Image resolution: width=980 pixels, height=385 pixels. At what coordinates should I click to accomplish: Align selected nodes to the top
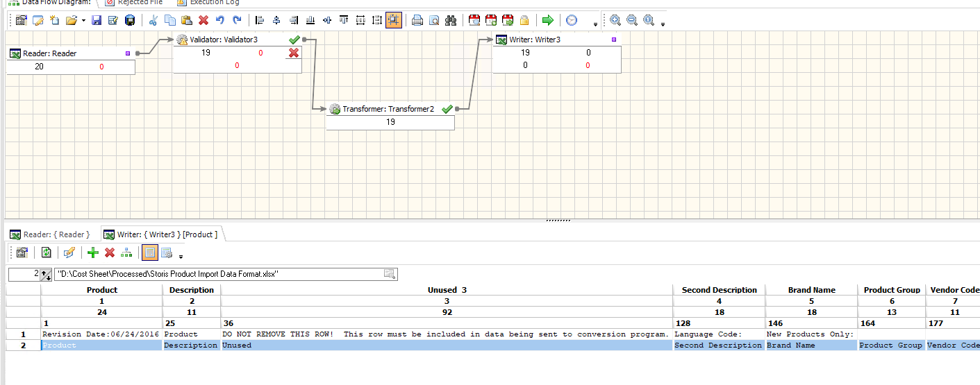coord(344,20)
